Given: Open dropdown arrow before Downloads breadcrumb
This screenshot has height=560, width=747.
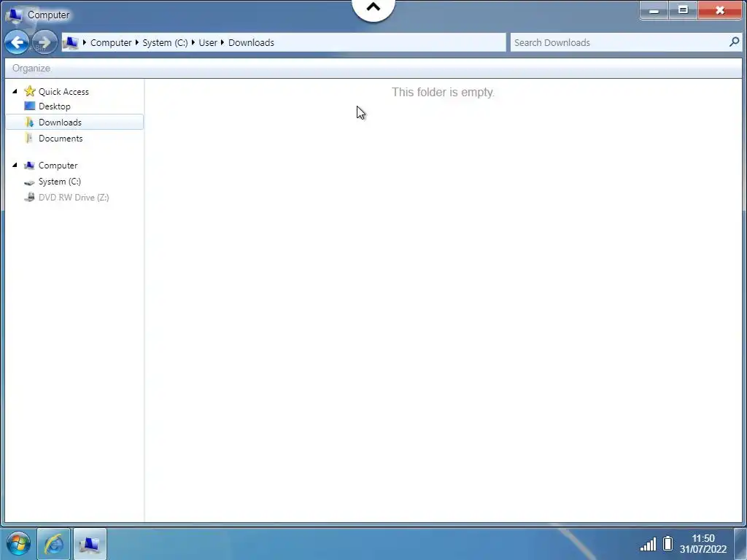Looking at the screenshot, I should pyautogui.click(x=222, y=42).
